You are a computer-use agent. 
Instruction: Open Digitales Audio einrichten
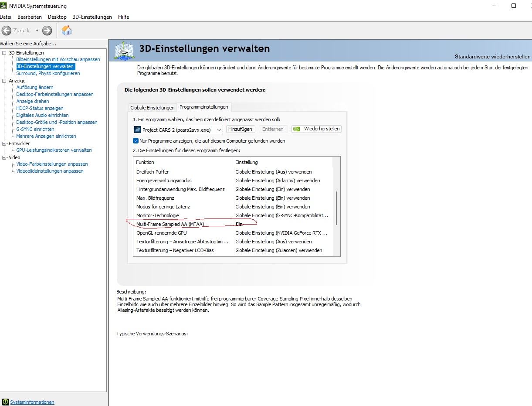click(42, 115)
